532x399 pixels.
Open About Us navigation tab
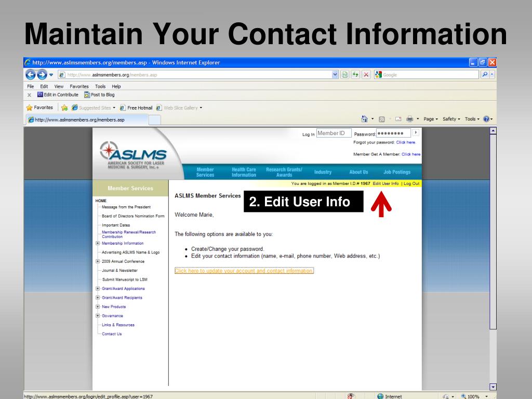click(x=358, y=172)
